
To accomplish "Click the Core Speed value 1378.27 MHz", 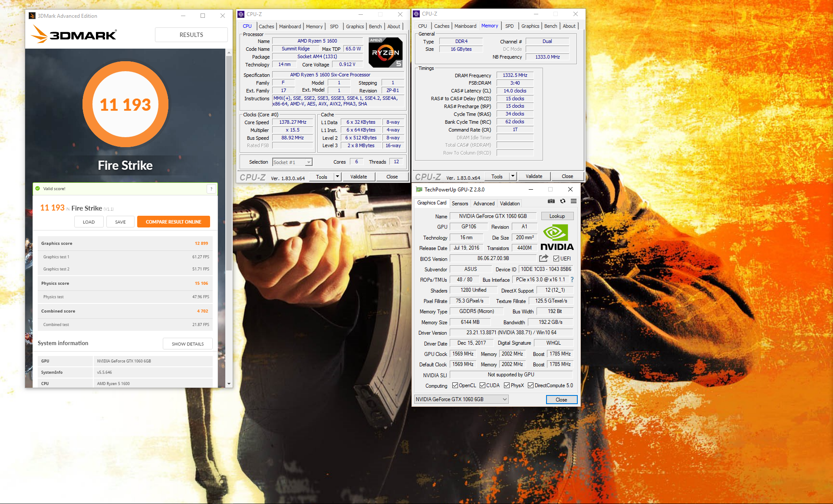I will 293,122.
